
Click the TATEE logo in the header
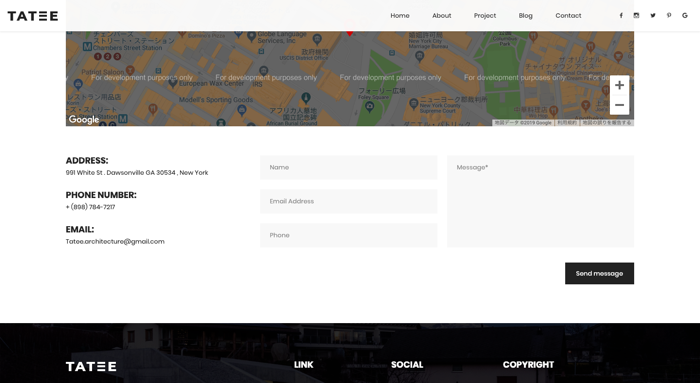point(33,16)
